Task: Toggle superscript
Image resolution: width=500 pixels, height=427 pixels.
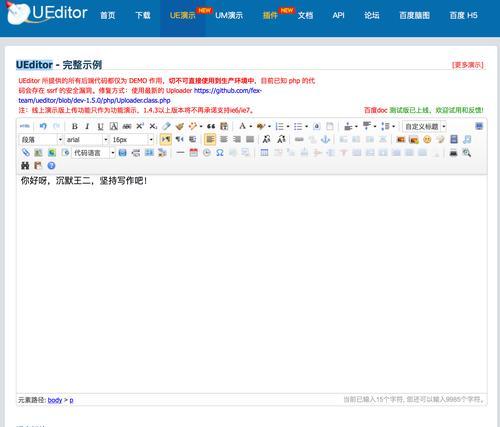Action: click(140, 126)
